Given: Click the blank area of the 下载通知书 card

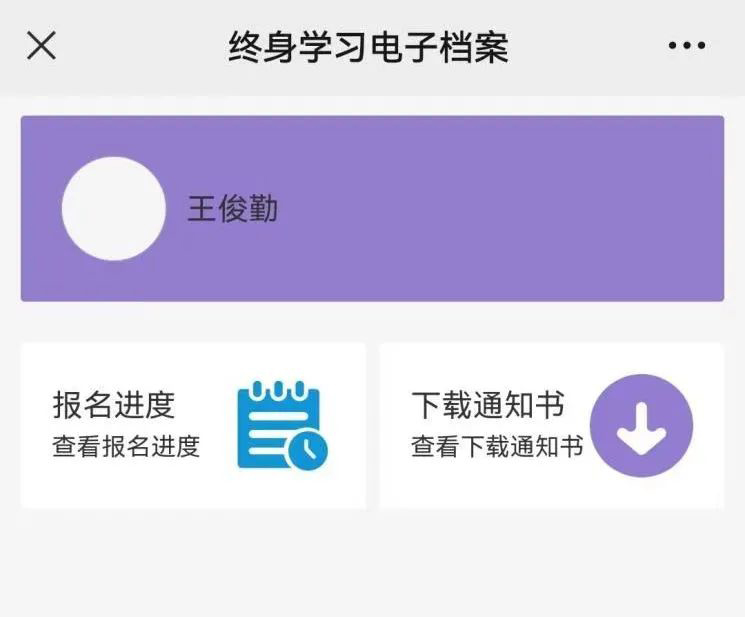Looking at the screenshot, I should pos(499,487).
